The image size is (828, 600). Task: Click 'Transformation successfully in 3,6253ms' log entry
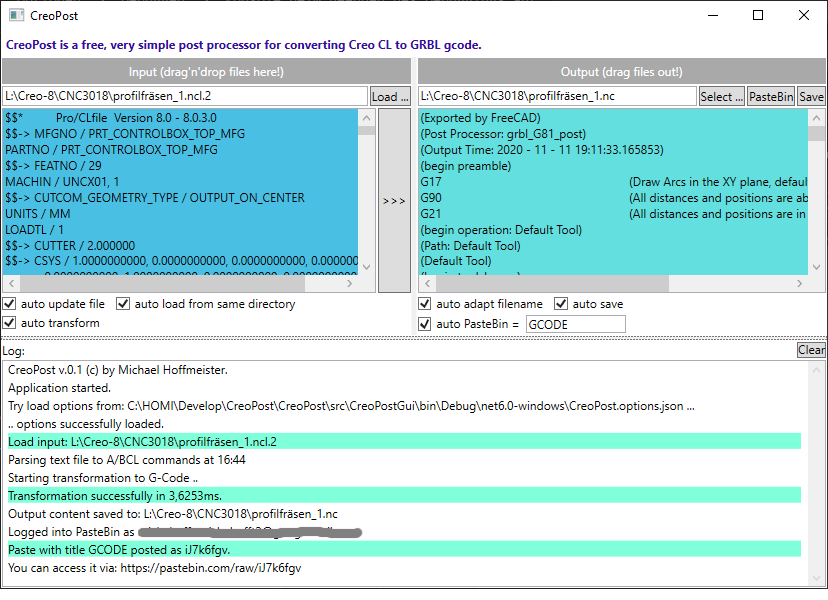click(x=404, y=495)
